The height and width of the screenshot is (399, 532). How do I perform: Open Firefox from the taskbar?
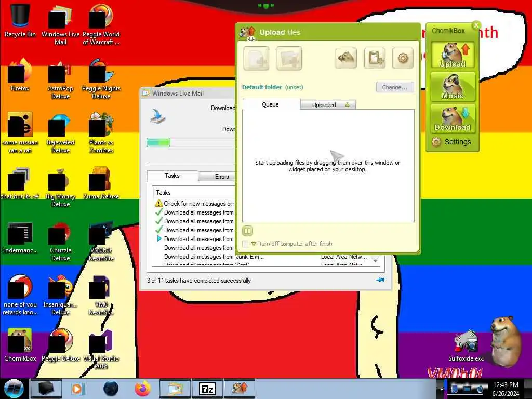coord(143,389)
